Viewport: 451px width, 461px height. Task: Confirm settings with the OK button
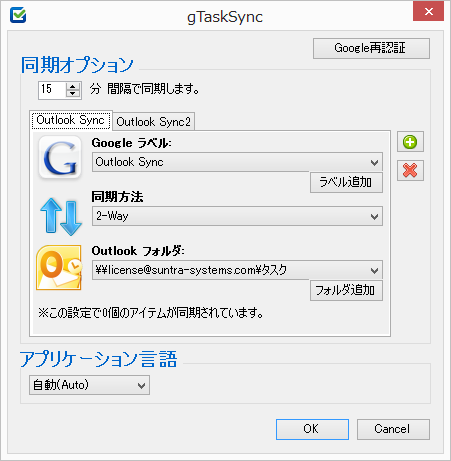pyautogui.click(x=312, y=429)
